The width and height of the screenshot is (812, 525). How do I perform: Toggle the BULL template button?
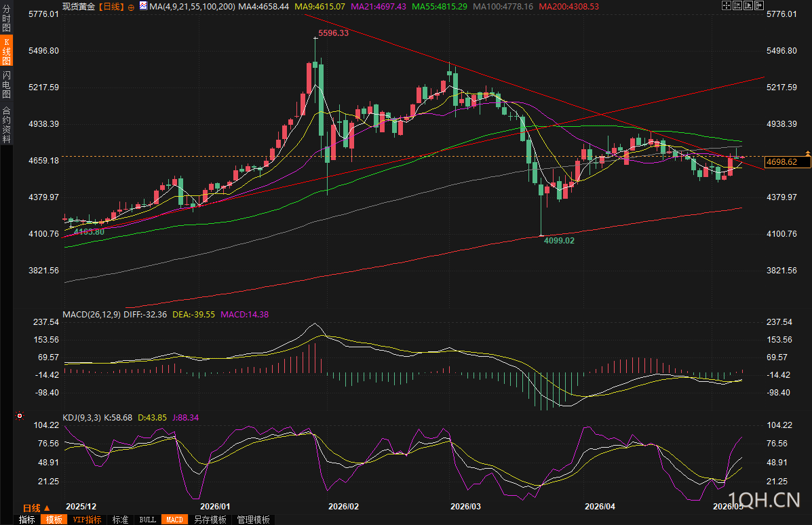point(148,520)
